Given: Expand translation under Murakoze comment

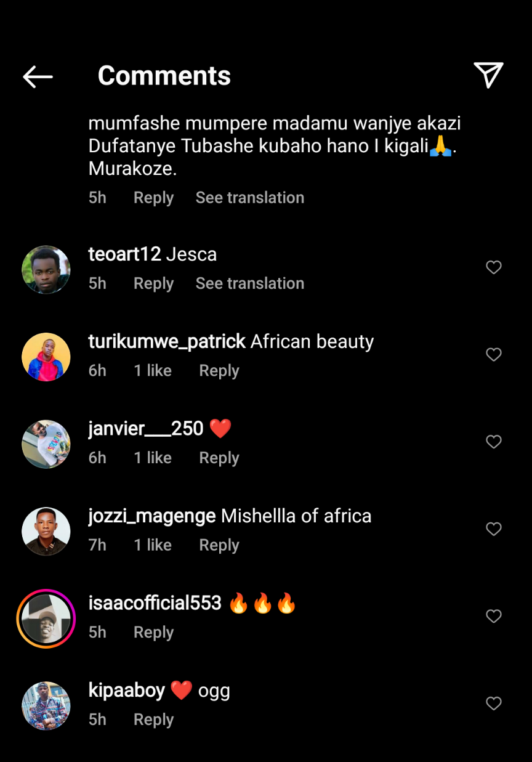Looking at the screenshot, I should (x=250, y=198).
